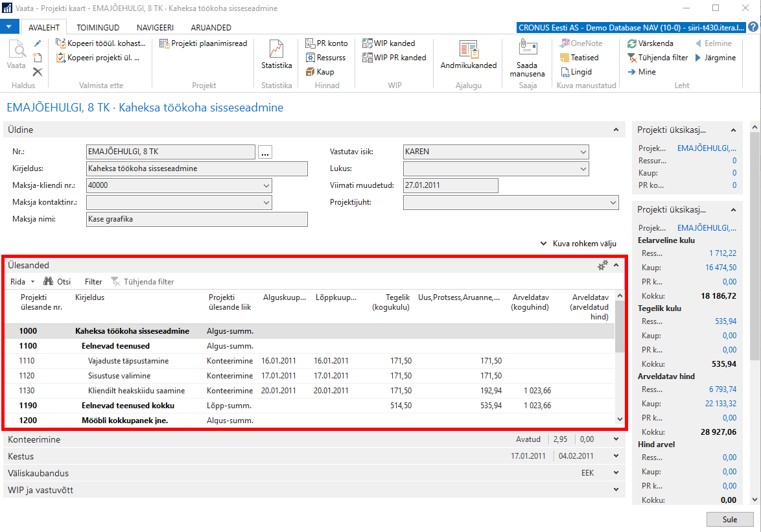761x532 pixels.
Task: Open the blue help question mark
Action: point(753,27)
